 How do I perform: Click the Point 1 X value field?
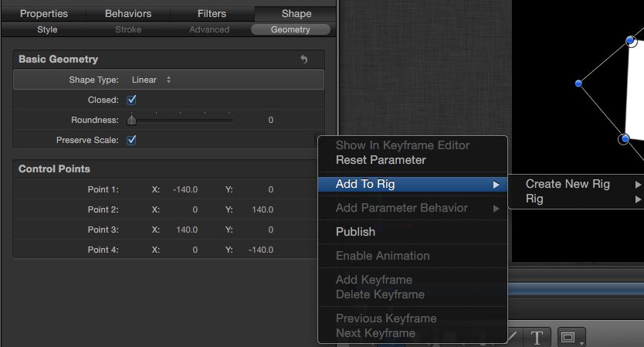click(x=185, y=189)
